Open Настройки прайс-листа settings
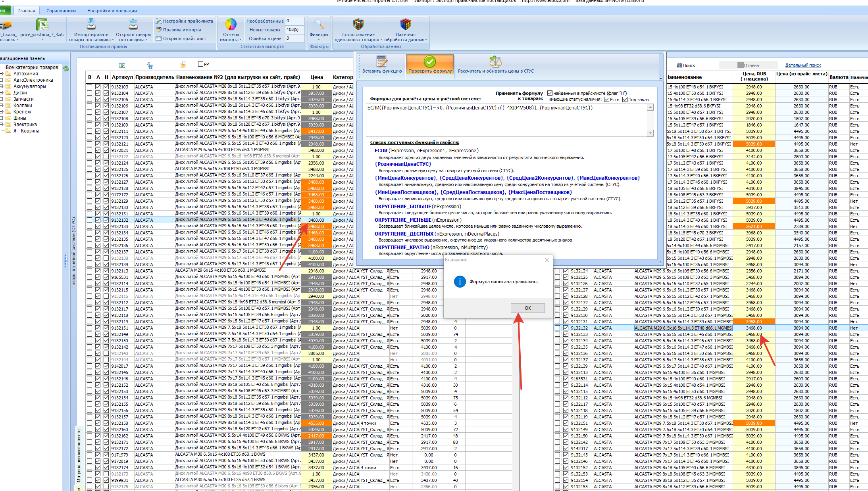868x491 pixels. [x=185, y=21]
